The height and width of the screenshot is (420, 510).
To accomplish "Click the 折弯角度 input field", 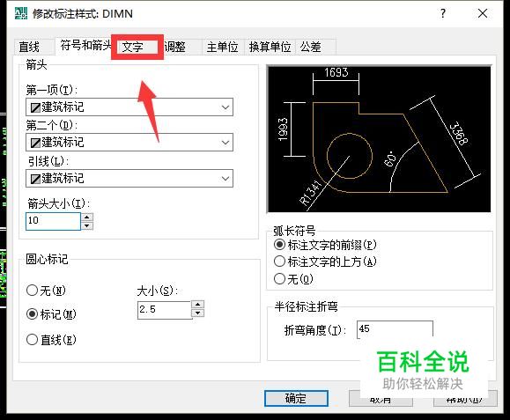I will tap(395, 329).
